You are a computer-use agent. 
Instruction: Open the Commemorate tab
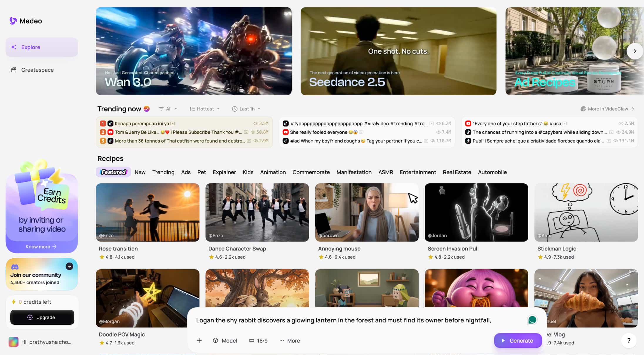tap(311, 172)
